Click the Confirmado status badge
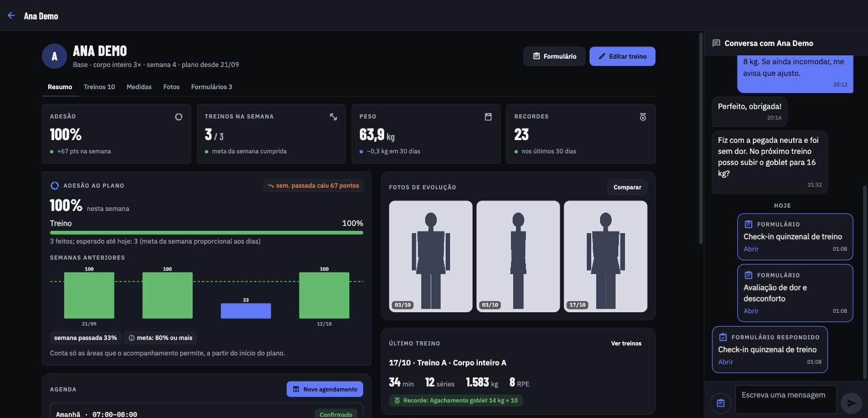The height and width of the screenshot is (418, 868). pos(336,415)
